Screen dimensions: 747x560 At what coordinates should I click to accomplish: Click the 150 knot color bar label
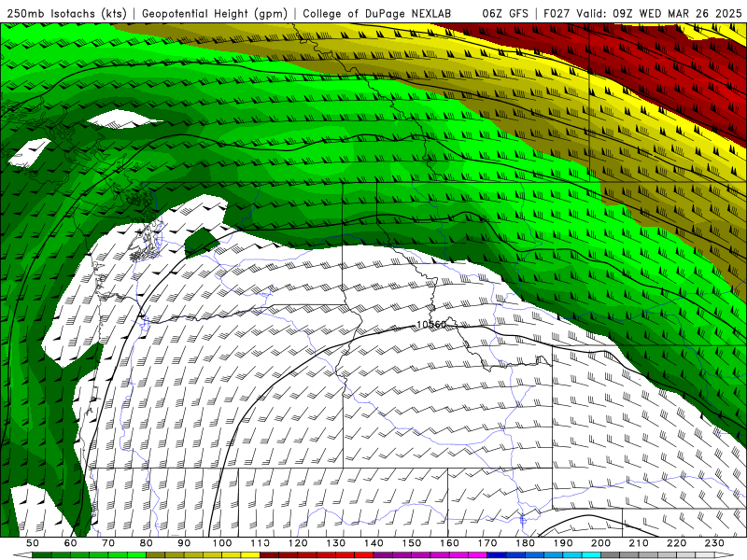412,543
